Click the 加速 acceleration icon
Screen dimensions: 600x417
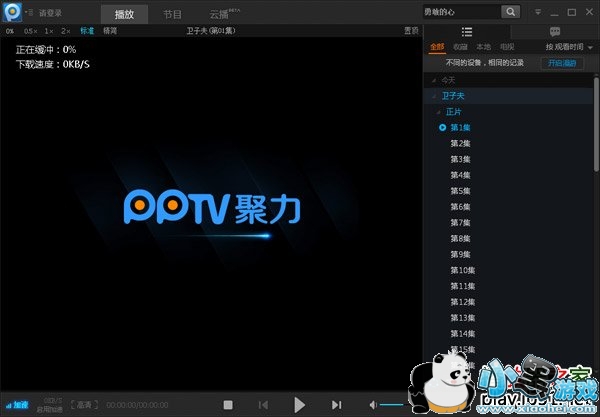pos(17,405)
